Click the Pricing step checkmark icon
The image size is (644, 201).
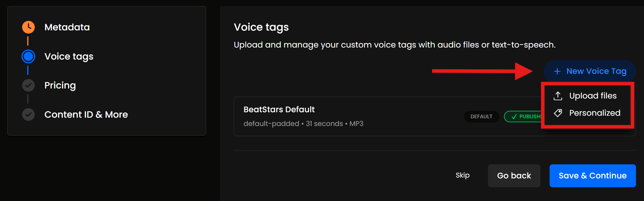28,85
